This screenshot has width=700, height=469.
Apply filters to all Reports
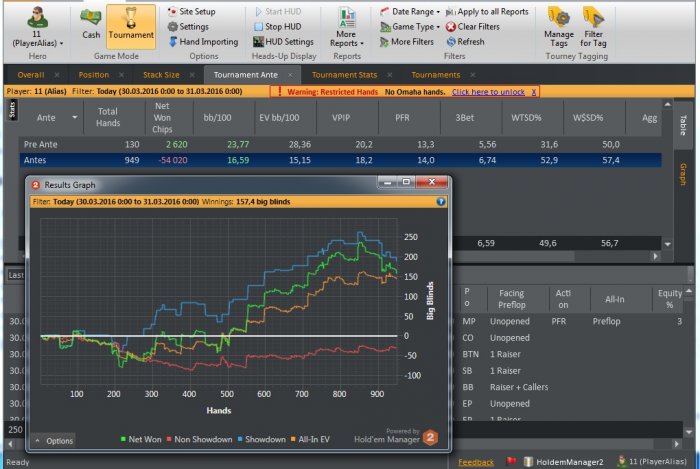(x=487, y=12)
